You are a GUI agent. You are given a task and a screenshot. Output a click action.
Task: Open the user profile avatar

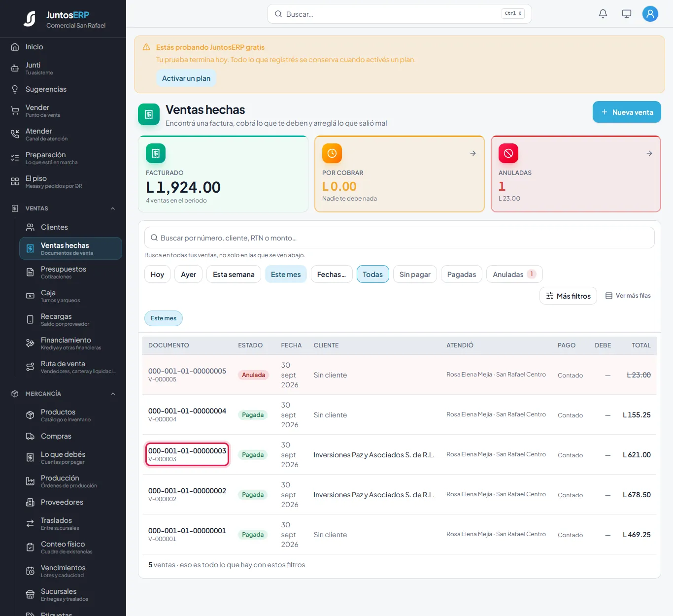(x=650, y=14)
